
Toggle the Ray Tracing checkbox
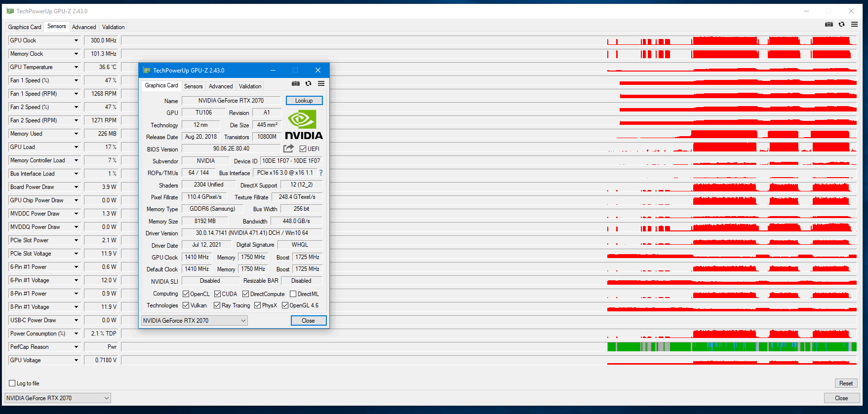click(x=217, y=305)
